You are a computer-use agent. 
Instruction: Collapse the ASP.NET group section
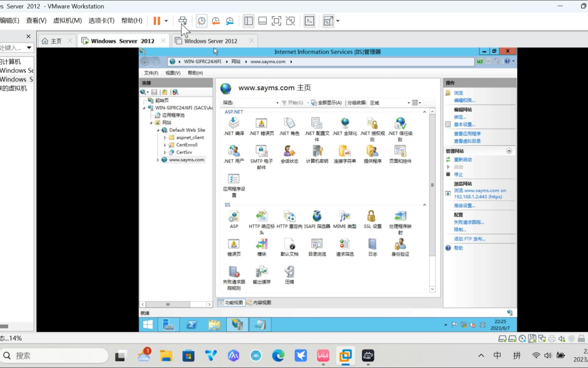424,112
